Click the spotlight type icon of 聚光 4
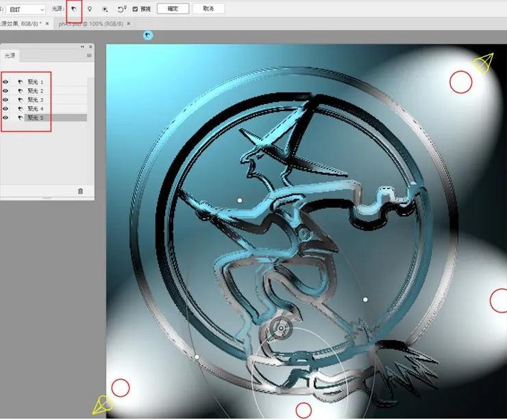The image size is (507, 420). [21, 109]
